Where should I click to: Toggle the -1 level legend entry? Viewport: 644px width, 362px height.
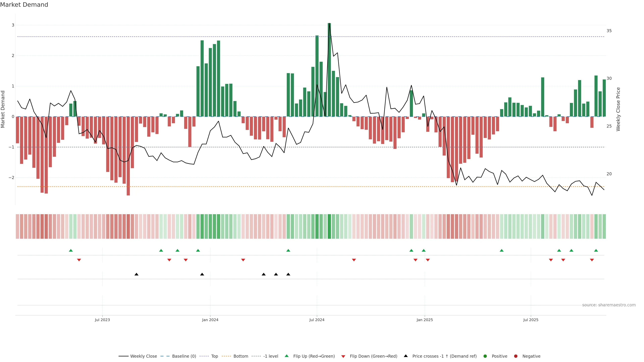[x=271, y=356]
